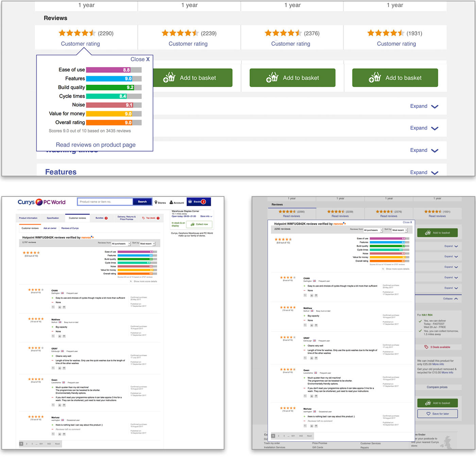
Task: Go to page 552 in product page pagination
Action: [x=49, y=444]
